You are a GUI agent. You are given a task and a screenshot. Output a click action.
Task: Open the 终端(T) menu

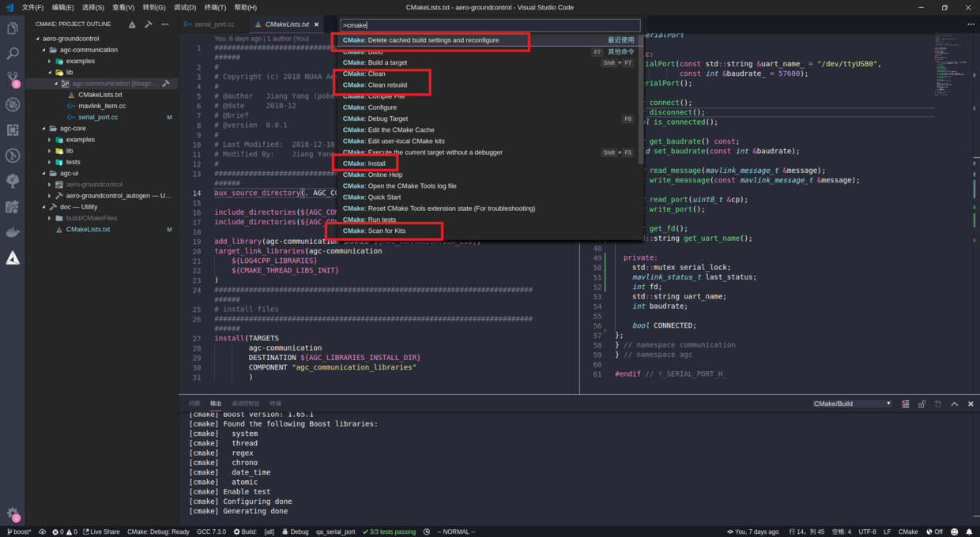pos(215,7)
